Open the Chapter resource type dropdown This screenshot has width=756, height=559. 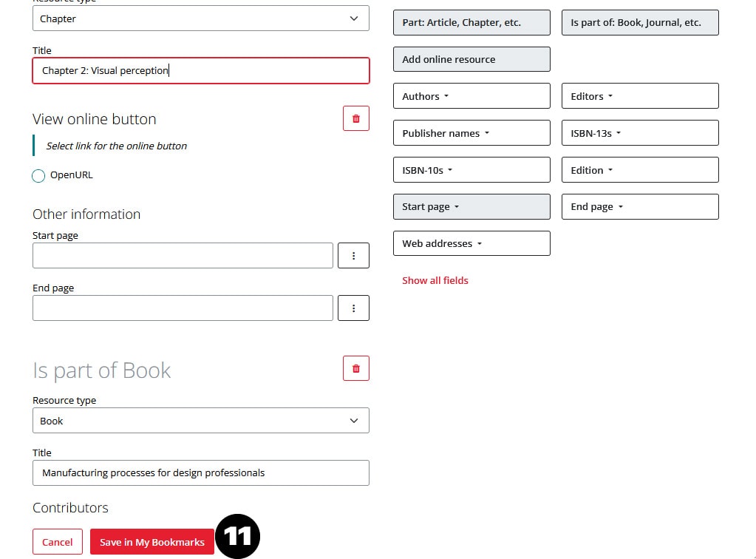coord(200,19)
